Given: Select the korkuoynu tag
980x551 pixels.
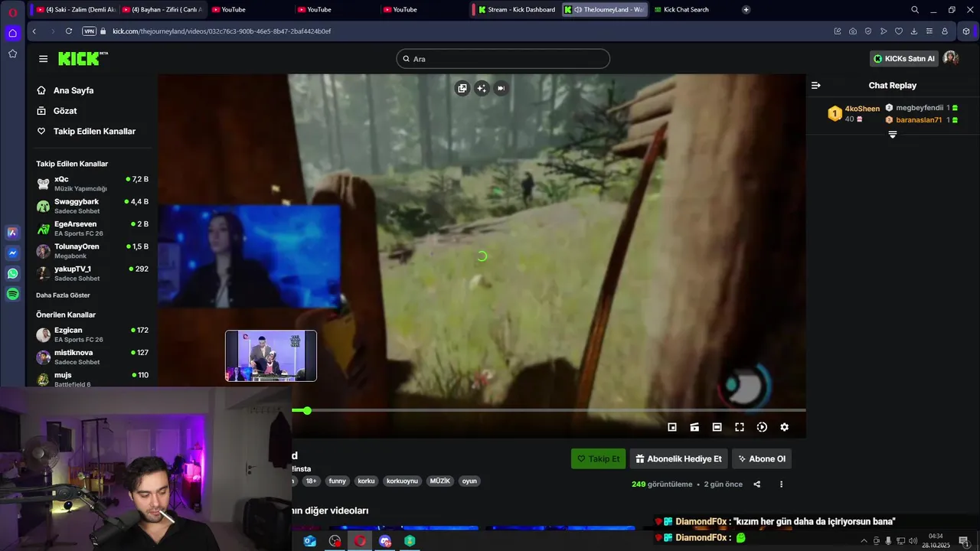Looking at the screenshot, I should pos(403,481).
